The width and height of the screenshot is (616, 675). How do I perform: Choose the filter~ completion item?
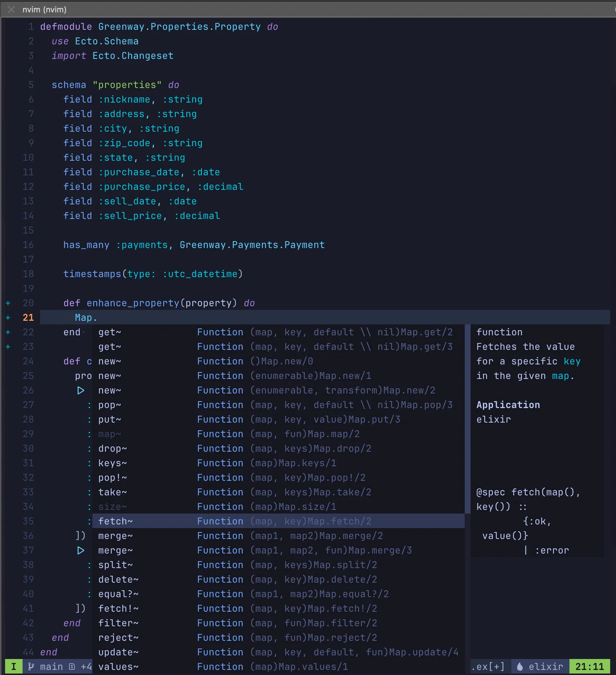(x=279, y=623)
